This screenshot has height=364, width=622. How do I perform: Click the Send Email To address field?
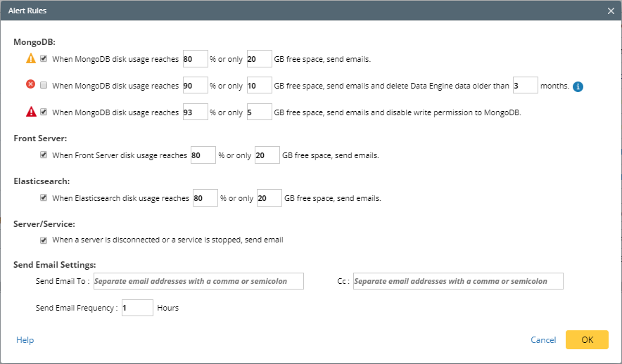[x=199, y=281]
